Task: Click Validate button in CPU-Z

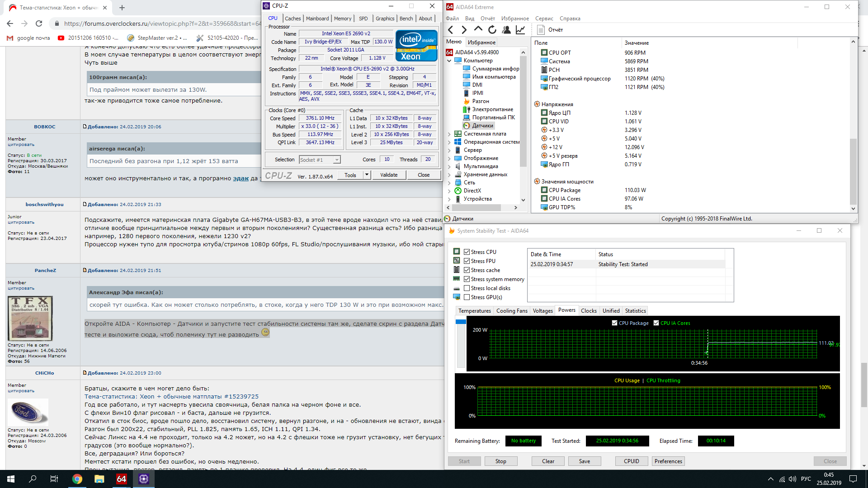Action: (389, 175)
